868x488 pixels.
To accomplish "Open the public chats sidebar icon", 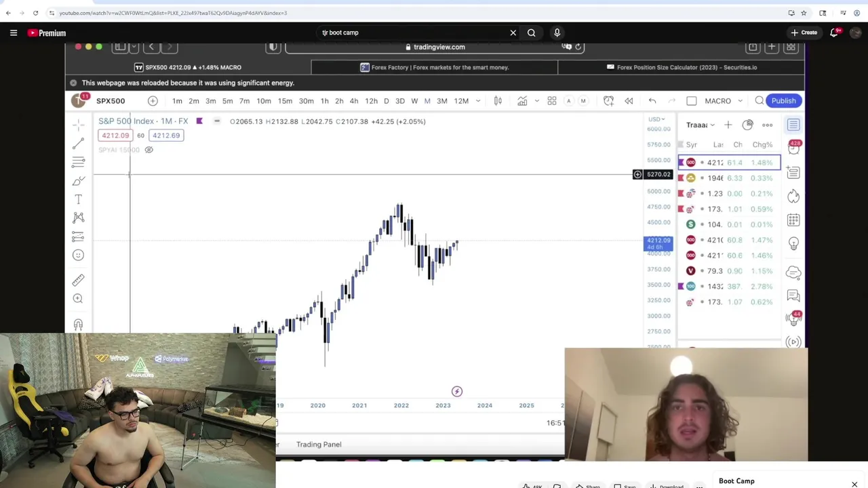I will click(793, 272).
